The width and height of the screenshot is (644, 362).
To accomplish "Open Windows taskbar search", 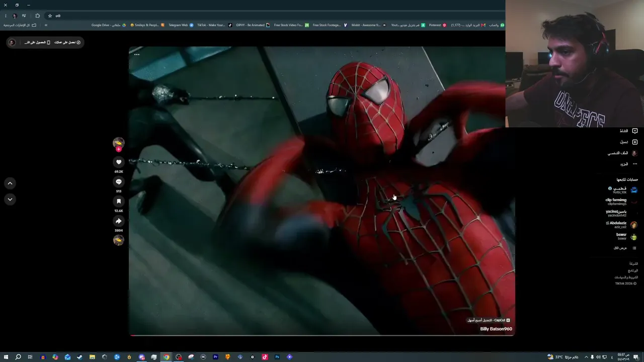I will pos(18,357).
